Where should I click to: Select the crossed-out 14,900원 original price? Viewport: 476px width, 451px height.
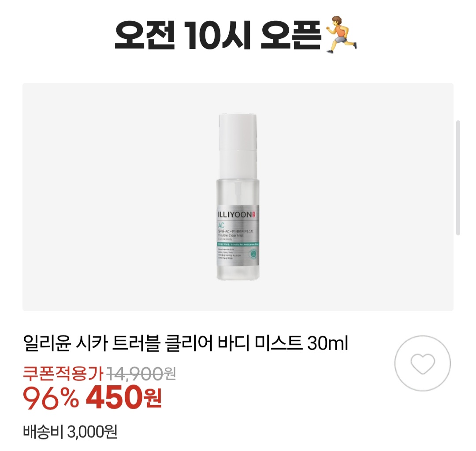[141, 373]
